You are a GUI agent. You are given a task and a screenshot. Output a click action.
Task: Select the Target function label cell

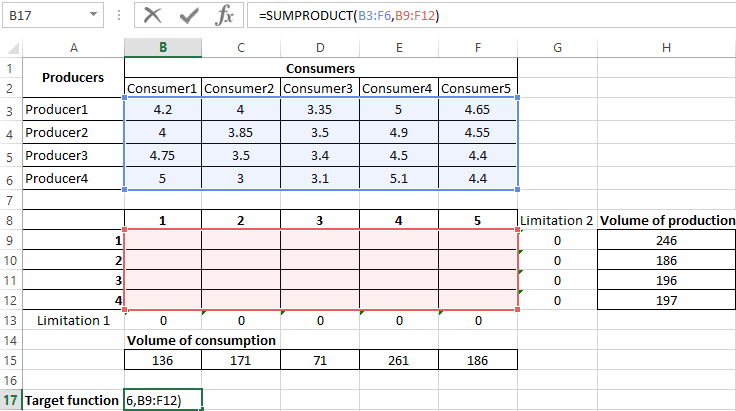[73, 400]
